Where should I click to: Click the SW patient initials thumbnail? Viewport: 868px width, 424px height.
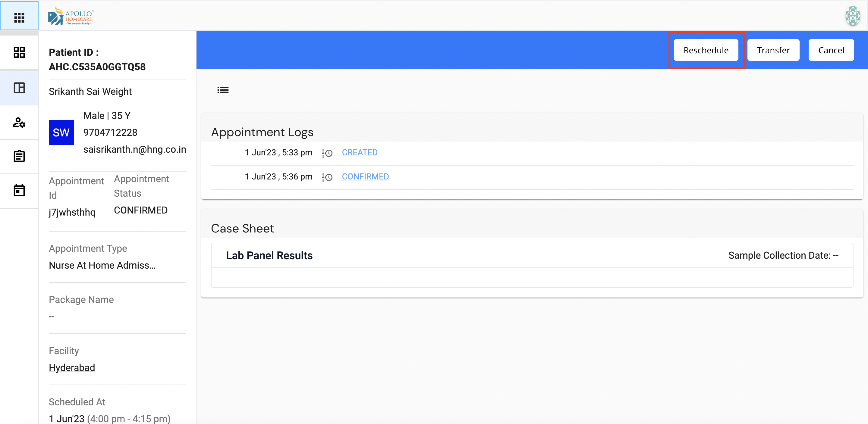point(61,132)
